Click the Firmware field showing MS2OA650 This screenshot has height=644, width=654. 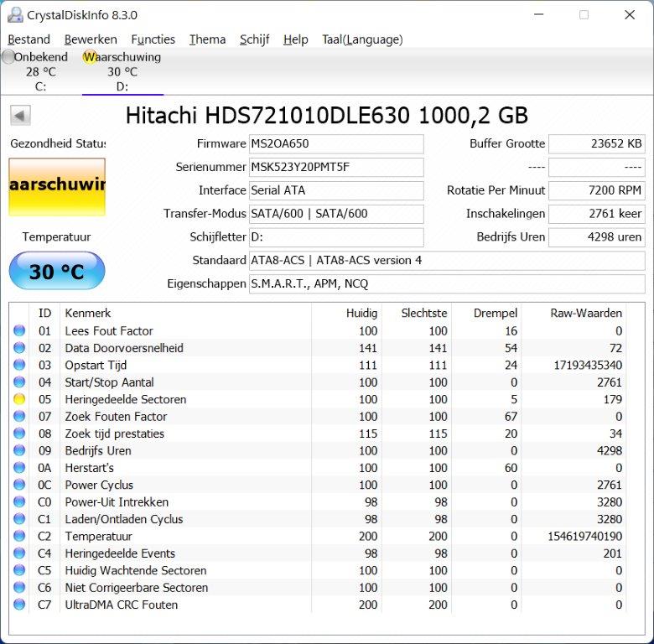(x=335, y=143)
